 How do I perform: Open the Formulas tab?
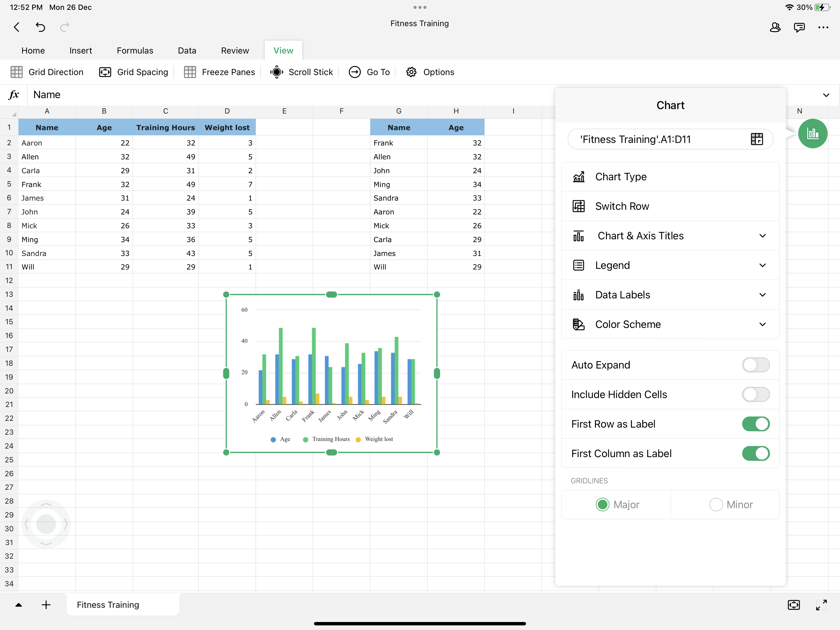coord(135,50)
